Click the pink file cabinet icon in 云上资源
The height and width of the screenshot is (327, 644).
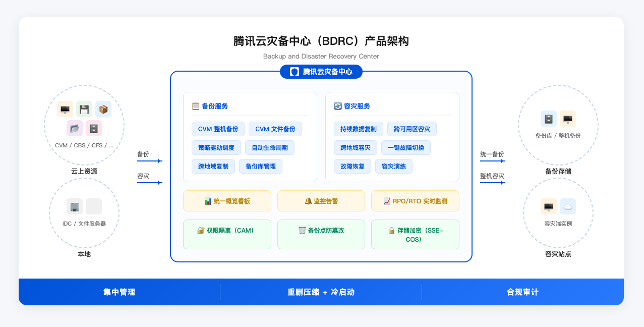[x=94, y=128]
